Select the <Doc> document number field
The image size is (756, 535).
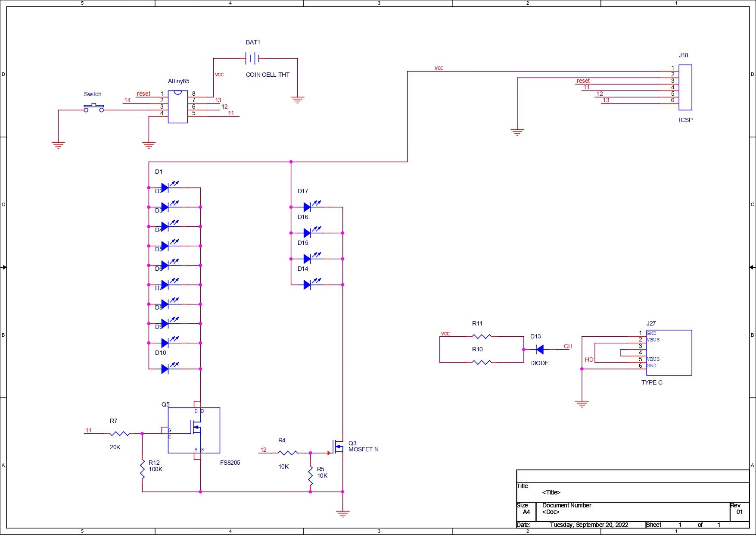click(x=551, y=512)
